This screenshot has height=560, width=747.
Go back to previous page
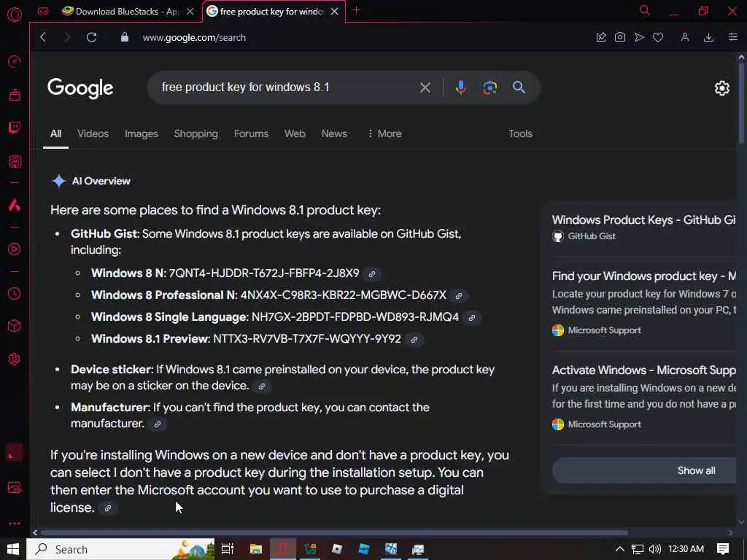tap(43, 37)
